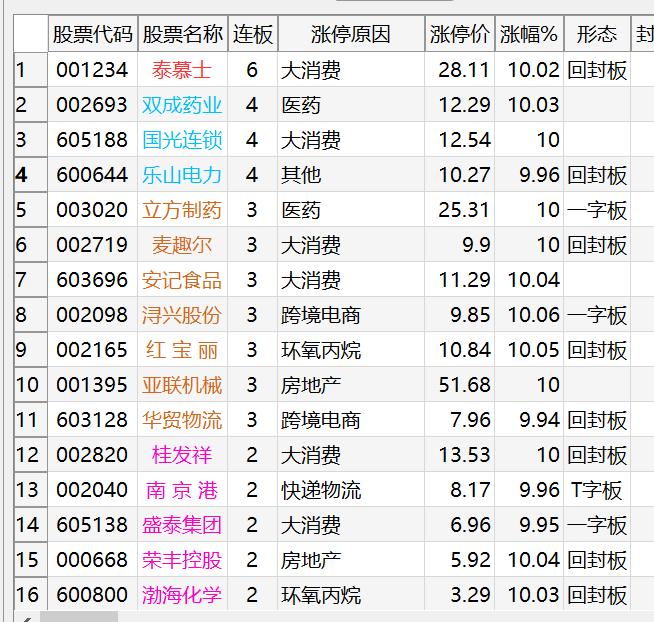Screen dimensions: 654x622
Task: Click the 形态 column header
Action: click(597, 34)
